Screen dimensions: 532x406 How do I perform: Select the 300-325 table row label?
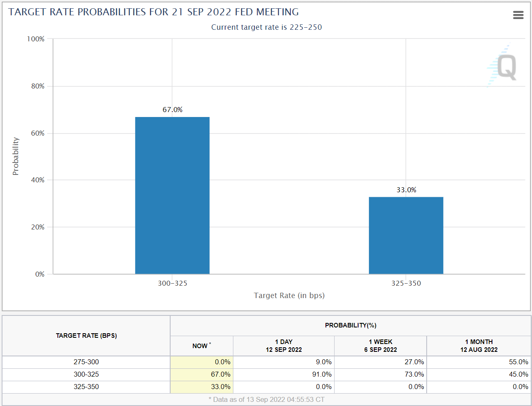86,374
